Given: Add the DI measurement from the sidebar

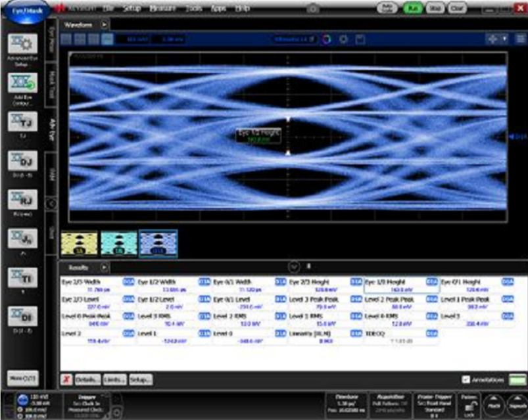Looking at the screenshot, I should (x=22, y=317).
